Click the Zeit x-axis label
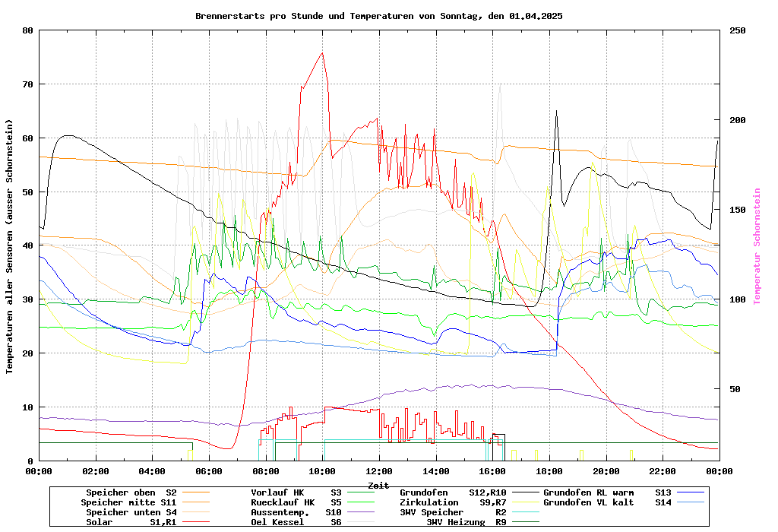 [378, 485]
